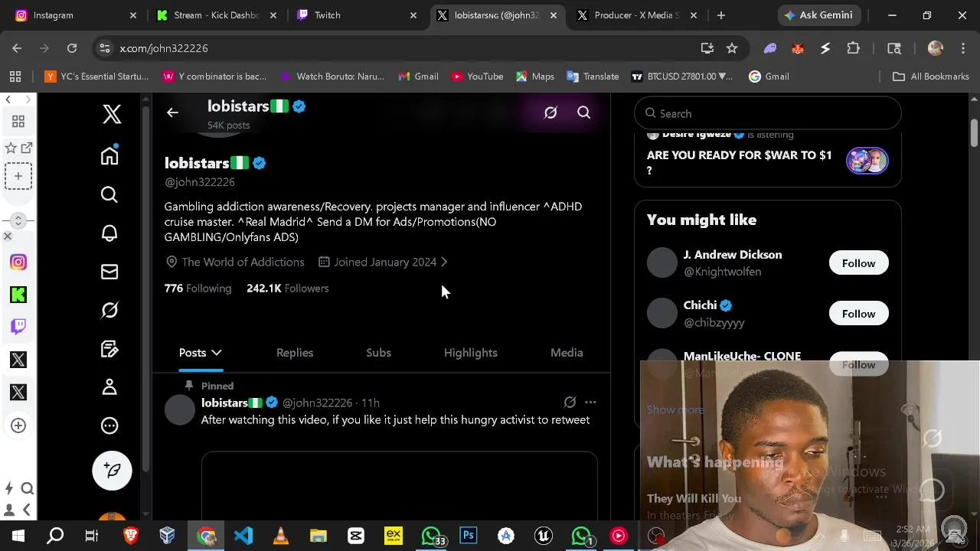Open the Twitch icon in the side panel
Viewport: 980px width, 551px height.
click(18, 327)
